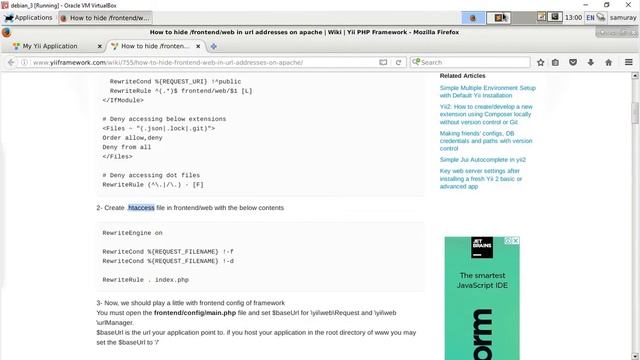Click the page scrollbar down arrow
Screen dimensions: 640x360
click(635, 356)
